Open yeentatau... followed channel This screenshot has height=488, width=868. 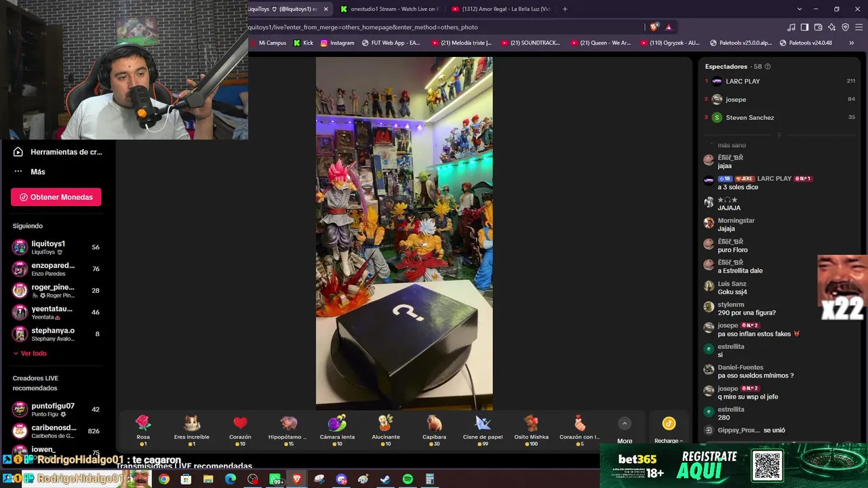point(56,312)
